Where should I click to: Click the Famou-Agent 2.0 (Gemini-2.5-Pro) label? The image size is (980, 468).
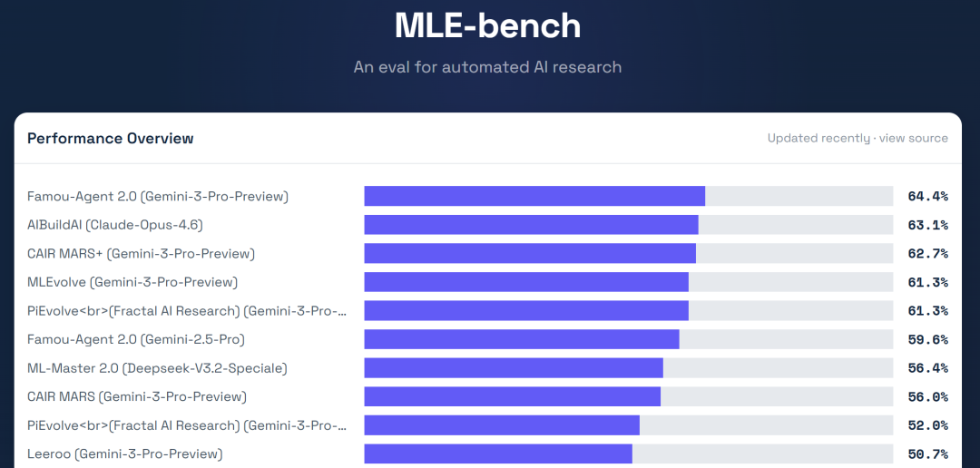coord(136,339)
